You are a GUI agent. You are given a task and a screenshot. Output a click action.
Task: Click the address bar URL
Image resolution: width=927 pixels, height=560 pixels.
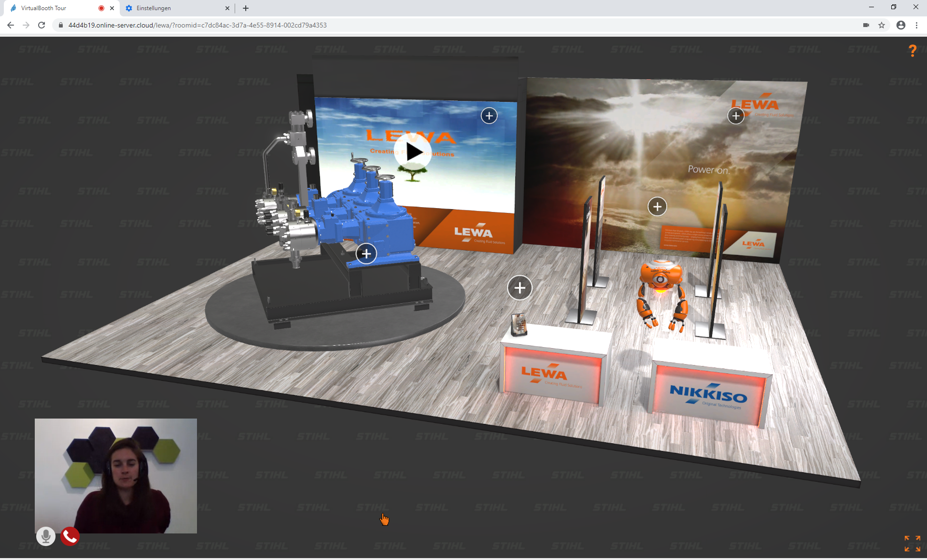(x=197, y=25)
